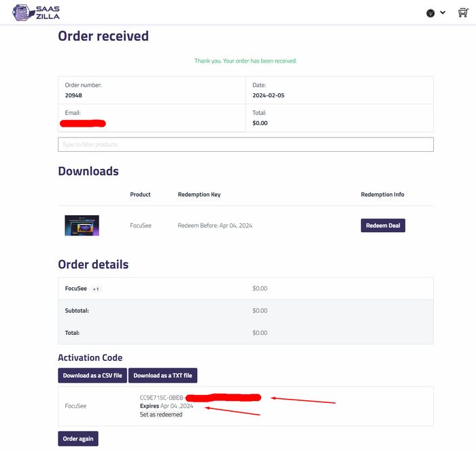Click the order date 2024-02-05
Viewport: 476px width, 452px height.
click(x=268, y=95)
